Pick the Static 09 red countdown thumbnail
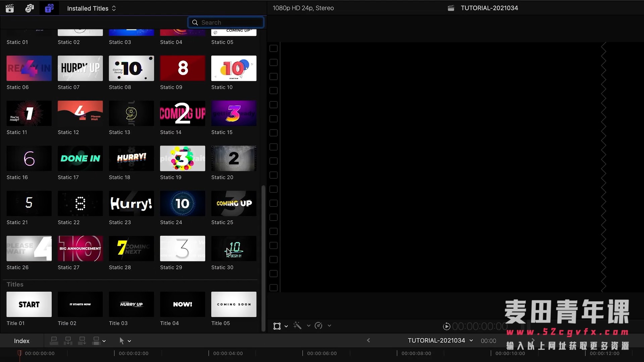The height and width of the screenshot is (362, 644). tap(182, 68)
